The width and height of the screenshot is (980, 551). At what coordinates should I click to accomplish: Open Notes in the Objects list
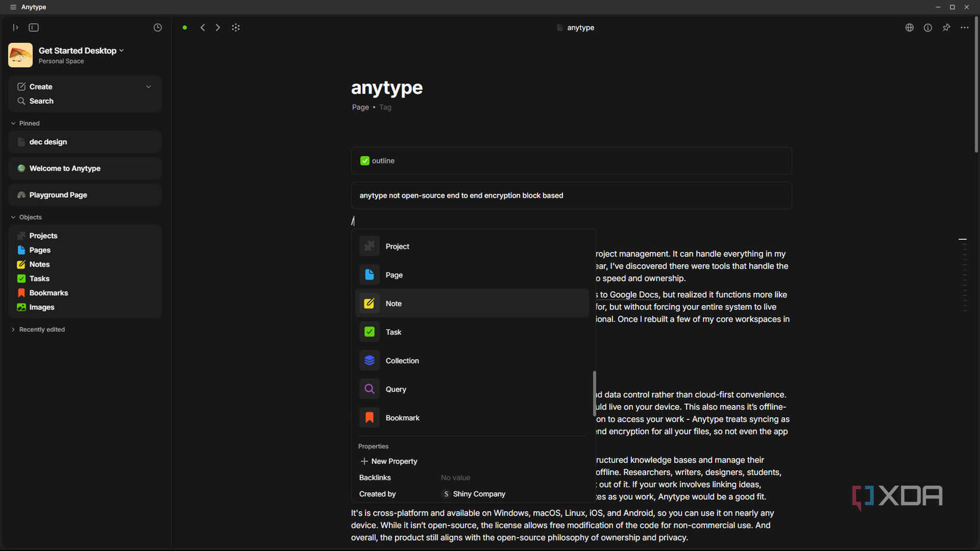(x=85, y=264)
